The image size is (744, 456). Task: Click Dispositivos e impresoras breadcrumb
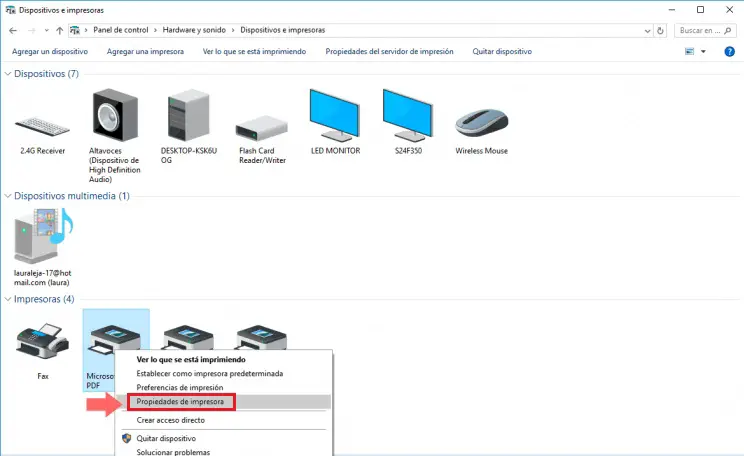[283, 30]
